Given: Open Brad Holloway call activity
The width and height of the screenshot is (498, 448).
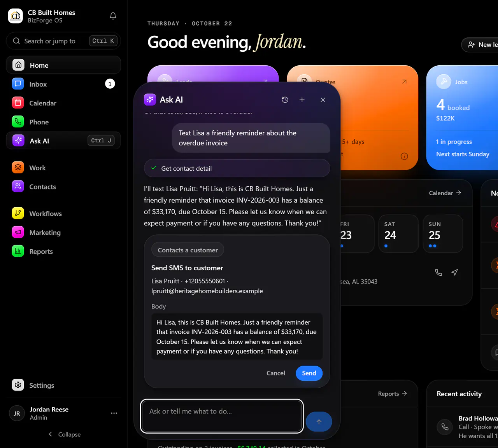Looking at the screenshot, I should (x=463, y=427).
